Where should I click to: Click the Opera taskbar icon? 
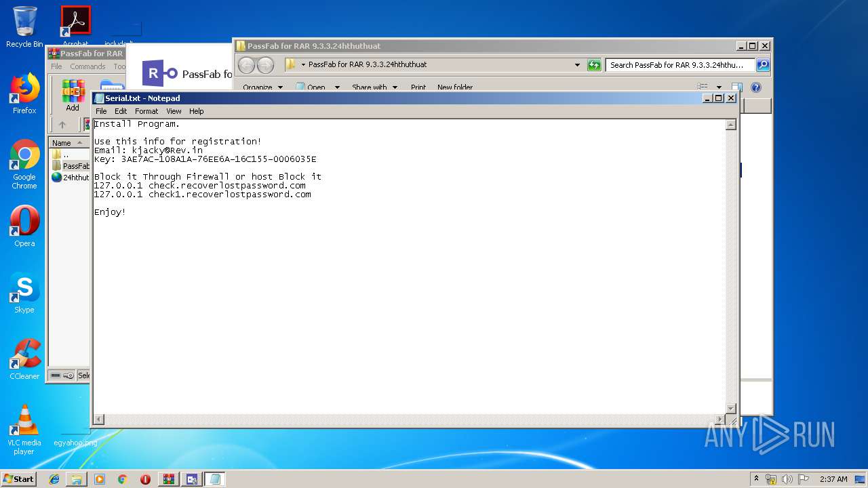[x=145, y=479]
